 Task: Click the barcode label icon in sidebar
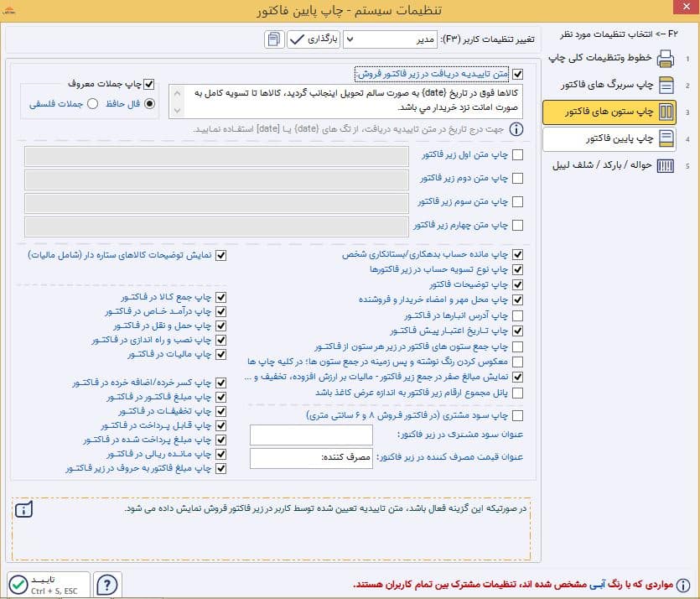point(666,166)
